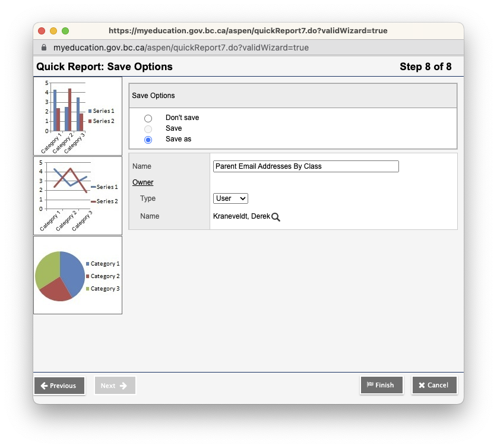497x448 pixels.
Task: Select the bar chart thumbnail
Action: [78, 116]
